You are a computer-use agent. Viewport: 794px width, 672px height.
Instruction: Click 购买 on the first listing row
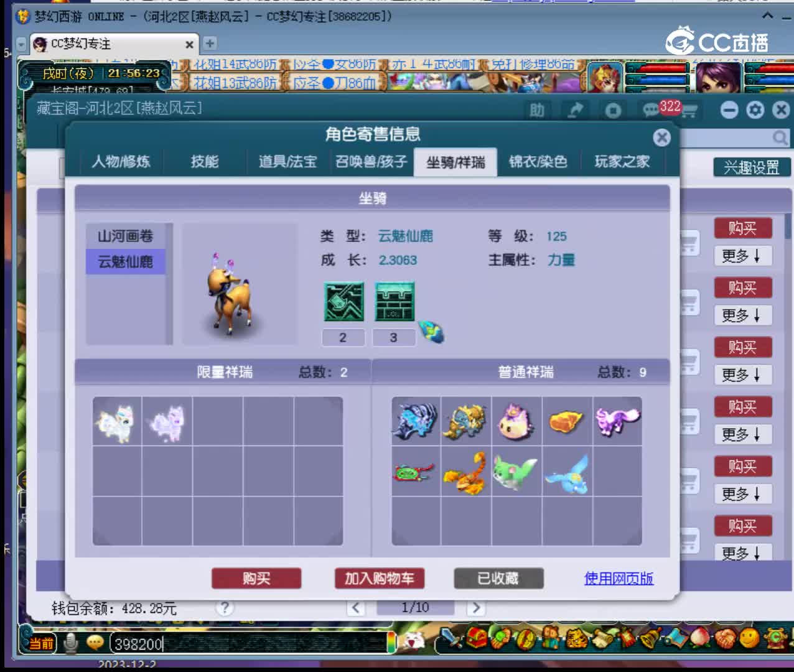743,228
